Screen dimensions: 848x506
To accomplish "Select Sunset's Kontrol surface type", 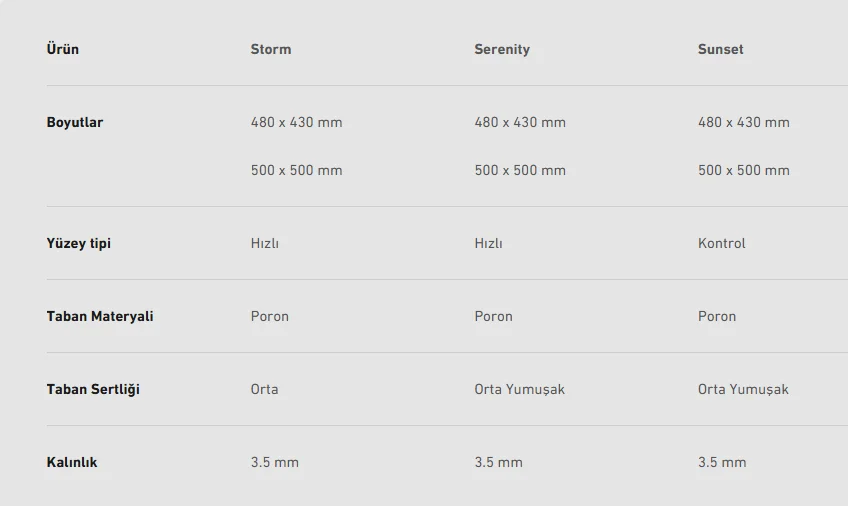I will (x=722, y=243).
